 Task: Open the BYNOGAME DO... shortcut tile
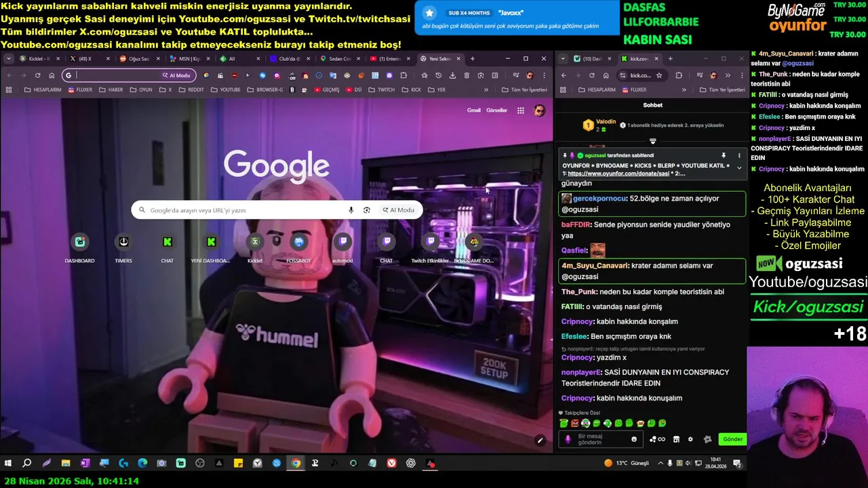point(474,247)
